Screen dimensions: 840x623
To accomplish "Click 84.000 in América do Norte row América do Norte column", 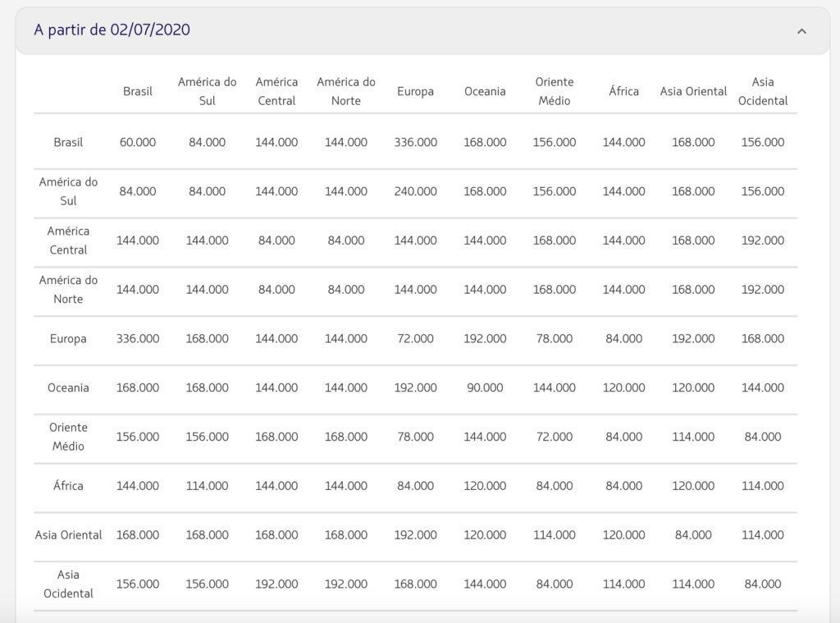I will 346,290.
